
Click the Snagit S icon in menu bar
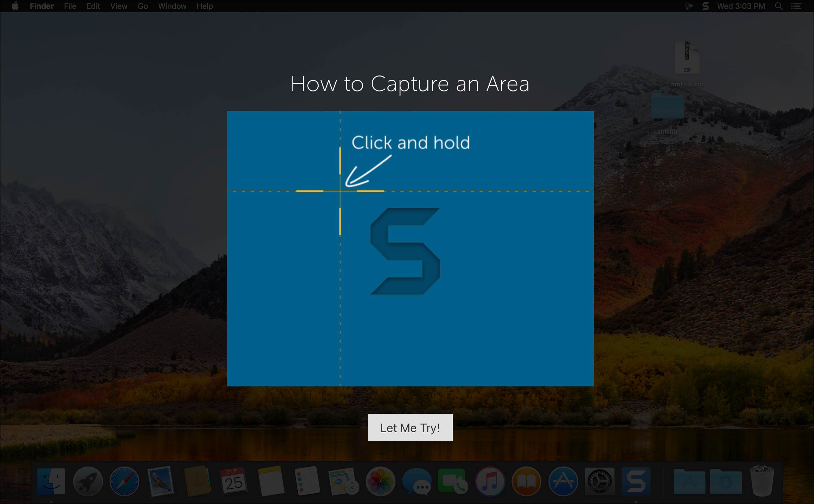coord(705,6)
